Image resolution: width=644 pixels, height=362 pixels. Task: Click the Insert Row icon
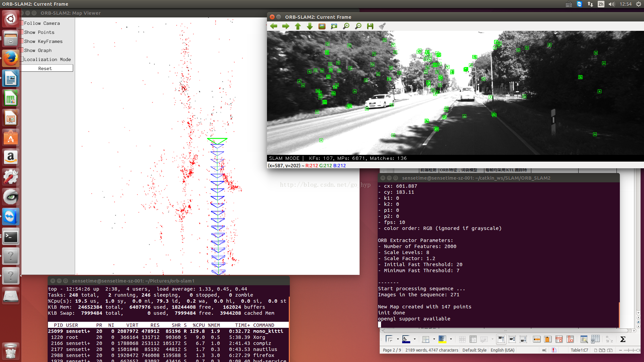coord(537,339)
